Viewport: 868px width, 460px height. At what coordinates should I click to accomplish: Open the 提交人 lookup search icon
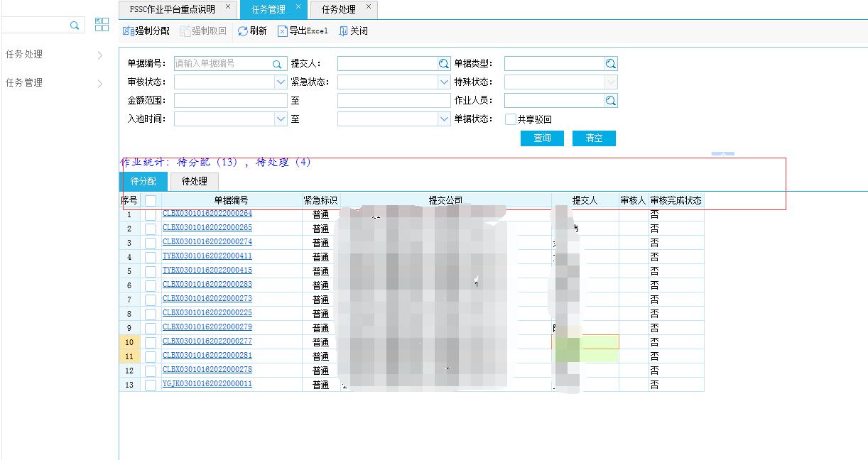pos(444,64)
